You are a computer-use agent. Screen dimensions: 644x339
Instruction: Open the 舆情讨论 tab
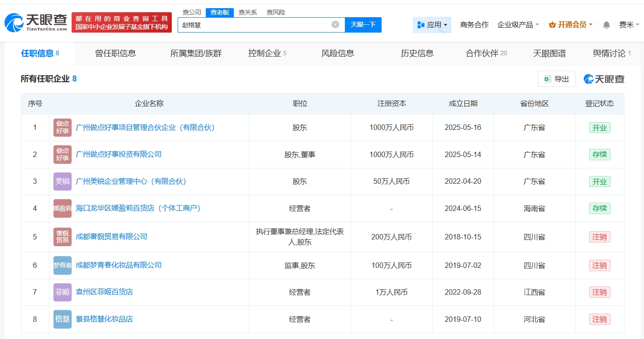pyautogui.click(x=612, y=53)
